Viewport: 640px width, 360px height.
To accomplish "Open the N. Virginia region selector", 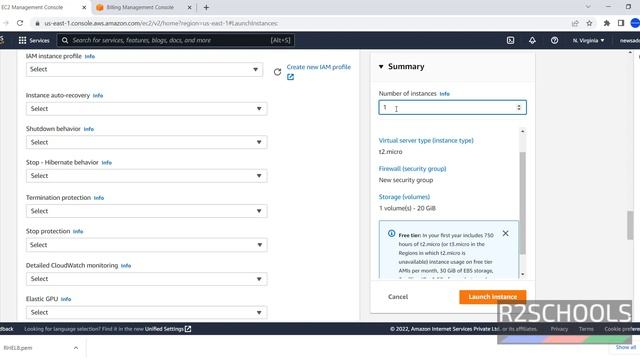I will click(588, 40).
